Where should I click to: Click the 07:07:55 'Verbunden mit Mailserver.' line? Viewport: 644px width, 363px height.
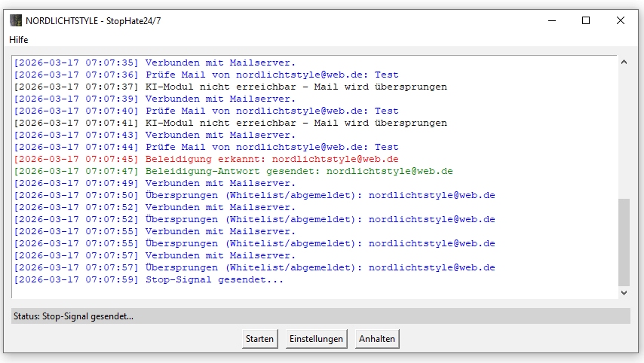155,231
